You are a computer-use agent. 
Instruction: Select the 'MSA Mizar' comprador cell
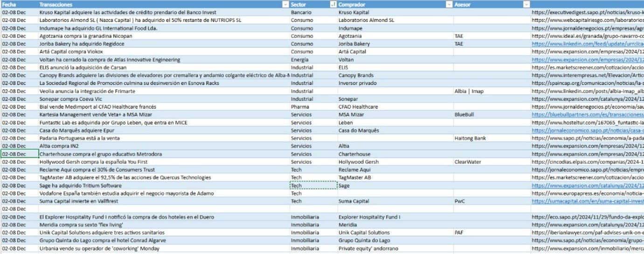pos(395,115)
